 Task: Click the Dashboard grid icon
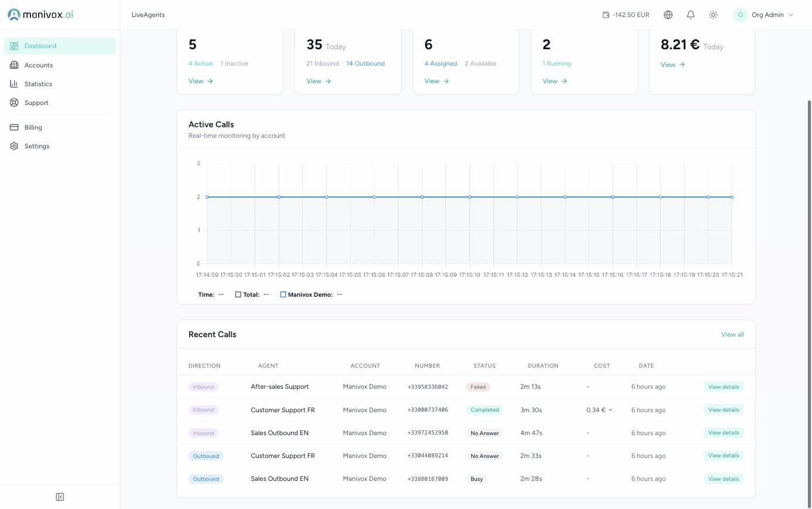[14, 46]
